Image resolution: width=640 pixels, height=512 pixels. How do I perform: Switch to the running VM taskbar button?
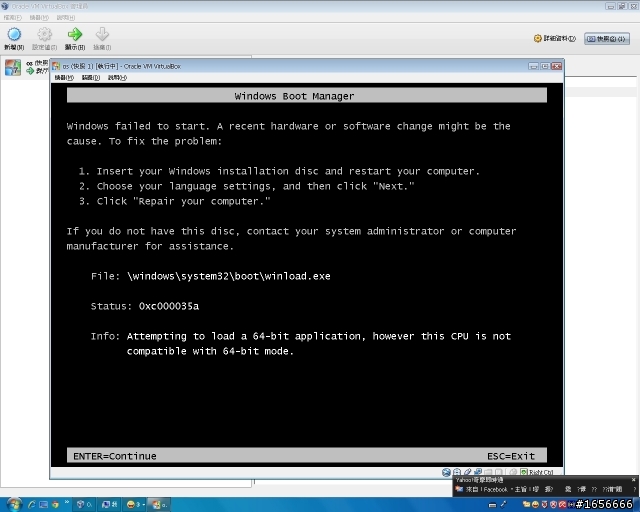tap(158, 505)
